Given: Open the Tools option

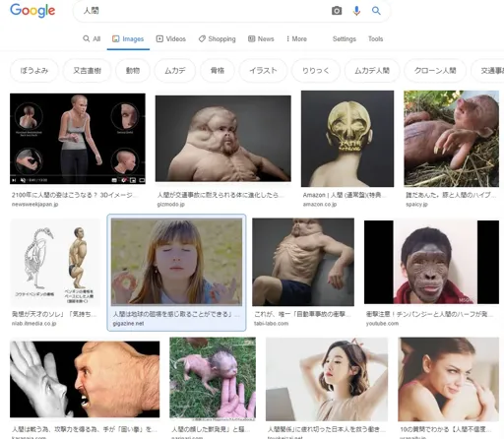Looking at the screenshot, I should pyautogui.click(x=375, y=38).
